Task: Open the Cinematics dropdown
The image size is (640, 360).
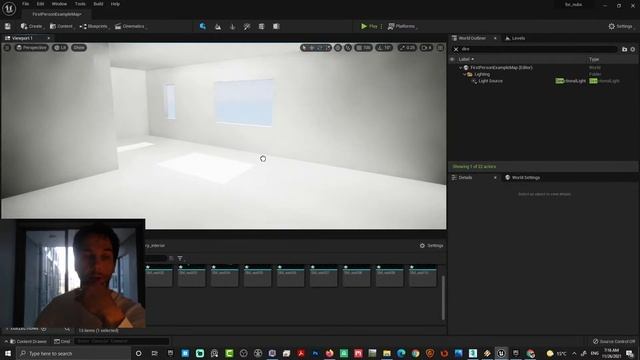Action: tap(131, 26)
